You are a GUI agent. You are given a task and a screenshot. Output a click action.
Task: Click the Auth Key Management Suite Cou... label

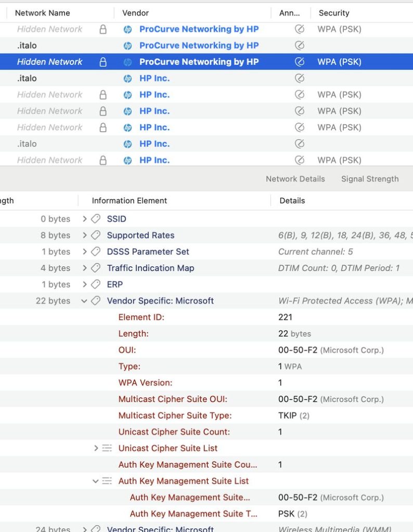coord(187,464)
